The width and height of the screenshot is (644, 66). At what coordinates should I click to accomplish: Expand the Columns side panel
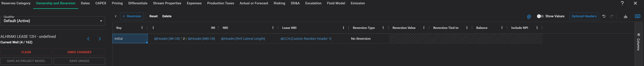(x=638, y=42)
